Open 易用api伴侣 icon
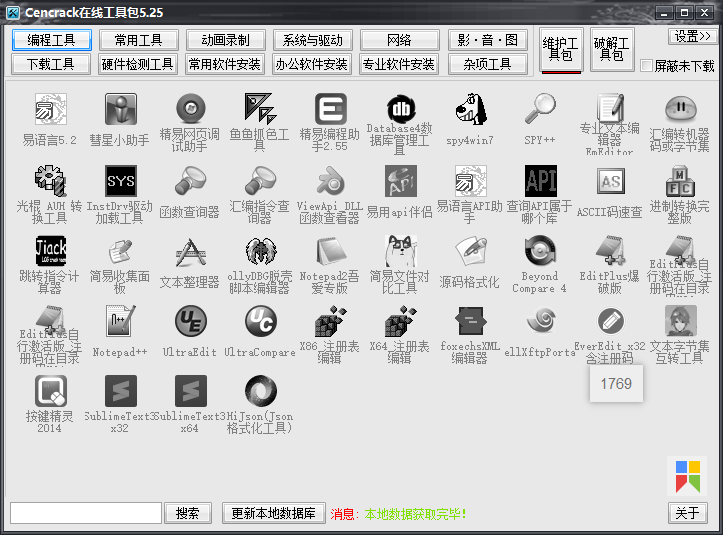 (x=401, y=181)
